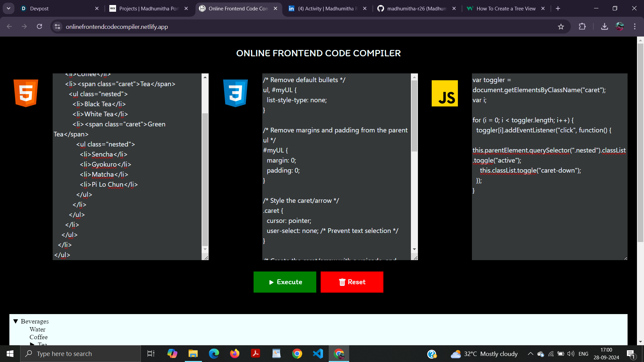View site information icon in address bar
Viewport: 644px width, 362px height.
(58, 27)
